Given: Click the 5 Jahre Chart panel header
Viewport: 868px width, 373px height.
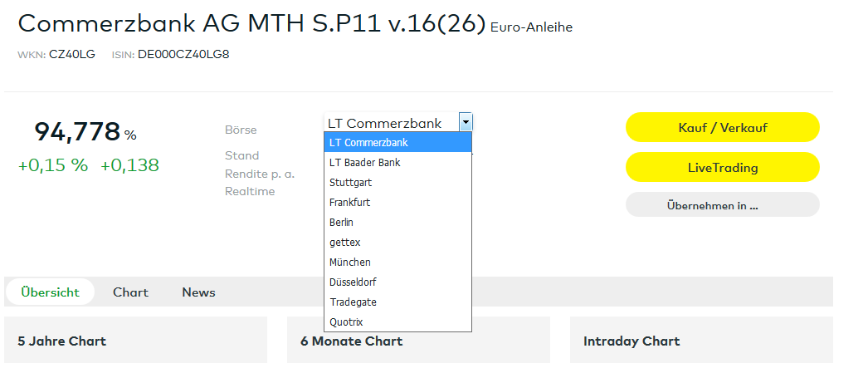Looking at the screenshot, I should tap(62, 341).
